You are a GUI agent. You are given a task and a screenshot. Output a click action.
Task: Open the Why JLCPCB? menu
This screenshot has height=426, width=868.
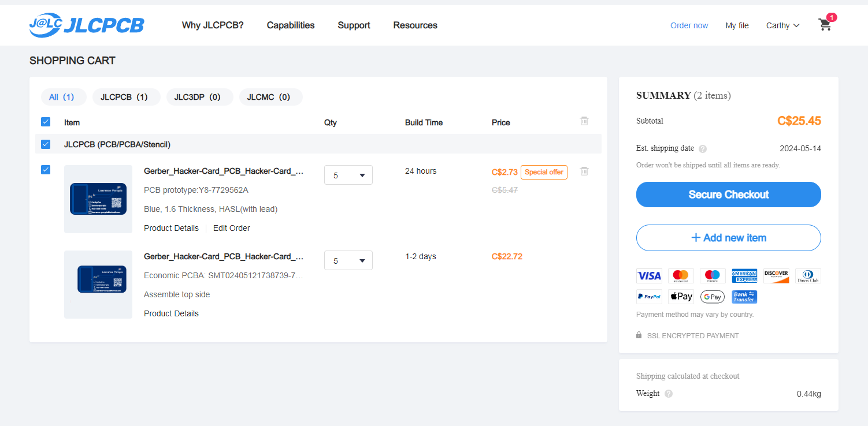coord(213,25)
